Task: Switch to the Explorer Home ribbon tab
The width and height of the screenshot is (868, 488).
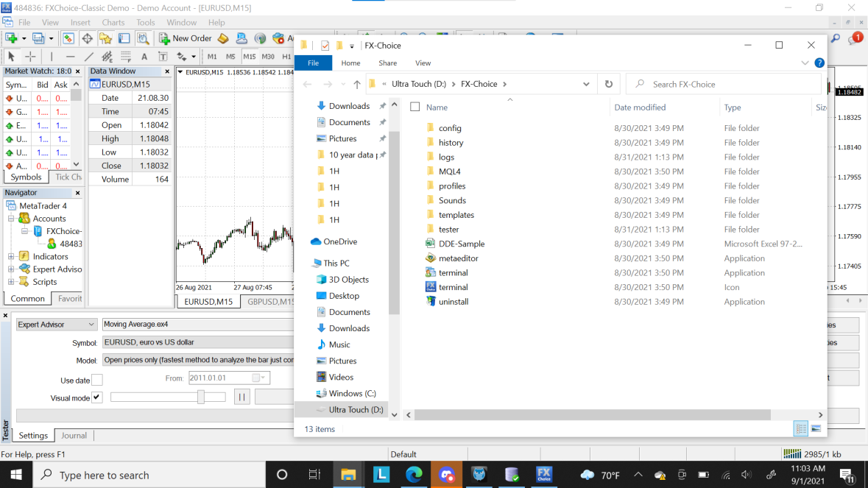Action: [350, 63]
